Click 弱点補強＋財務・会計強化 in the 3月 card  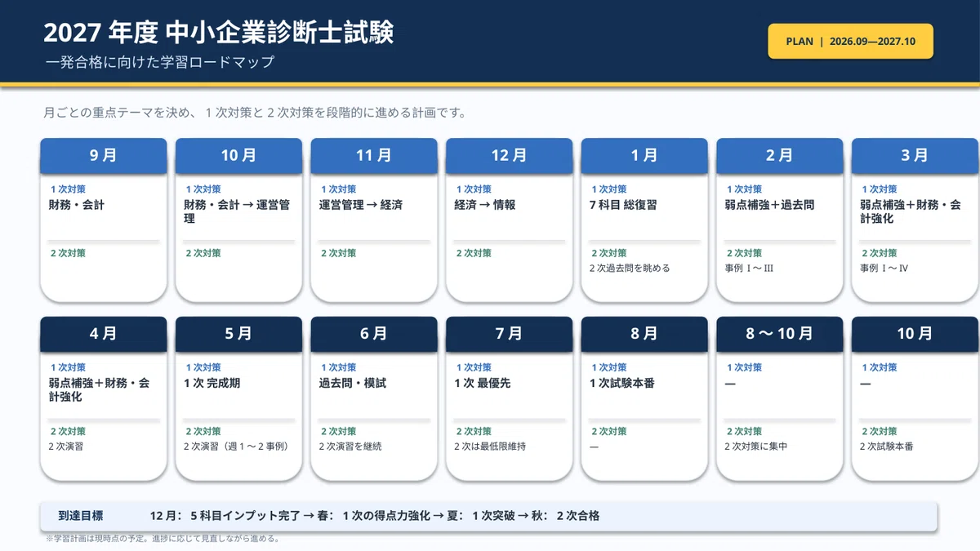click(911, 211)
